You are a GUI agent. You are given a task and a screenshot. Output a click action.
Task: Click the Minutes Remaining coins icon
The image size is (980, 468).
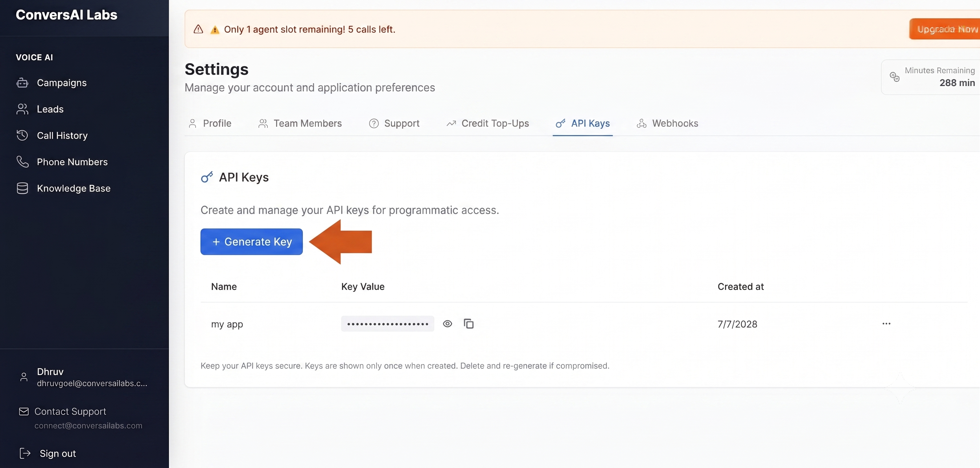[x=894, y=77]
